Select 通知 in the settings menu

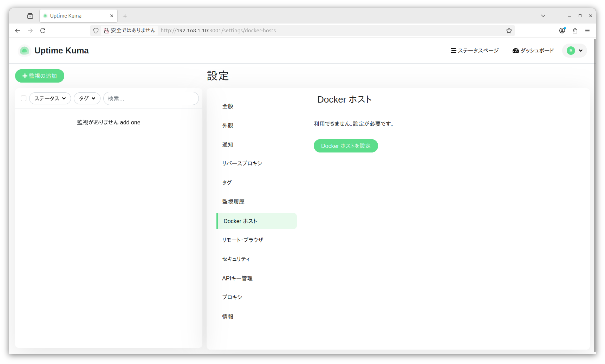tap(228, 144)
